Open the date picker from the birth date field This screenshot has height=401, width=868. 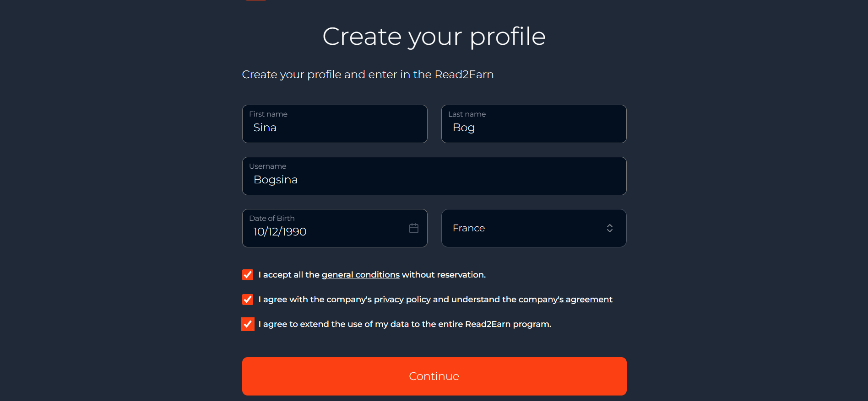(413, 228)
